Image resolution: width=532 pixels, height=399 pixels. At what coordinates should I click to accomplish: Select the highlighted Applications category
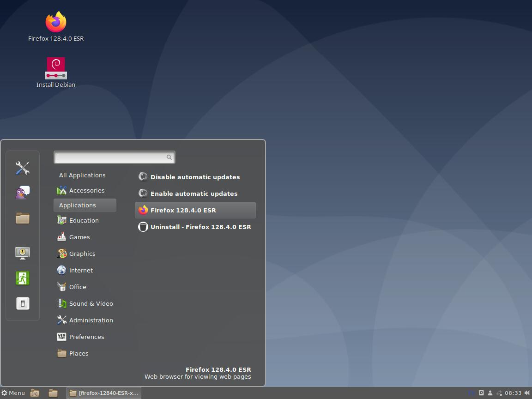point(85,205)
